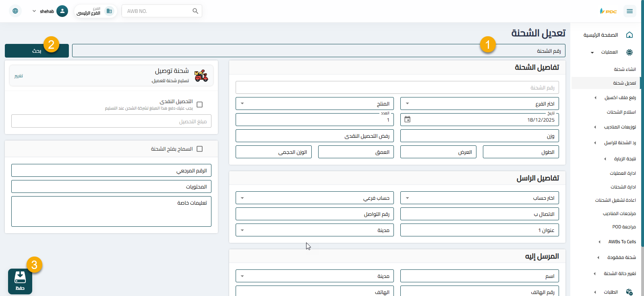
Task: Click the العرض width field
Action: pyautogui.click(x=438, y=152)
